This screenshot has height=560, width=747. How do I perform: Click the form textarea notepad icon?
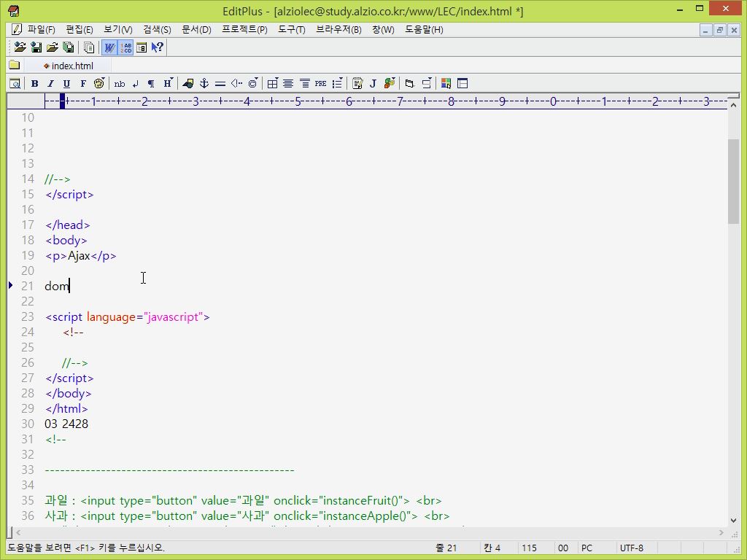(x=357, y=83)
